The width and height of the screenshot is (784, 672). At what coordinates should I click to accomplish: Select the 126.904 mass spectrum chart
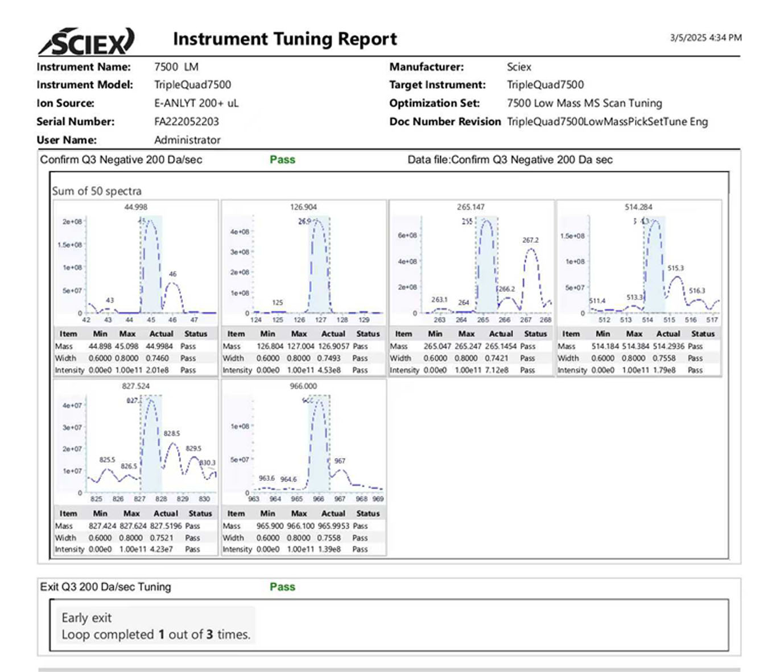[303, 263]
